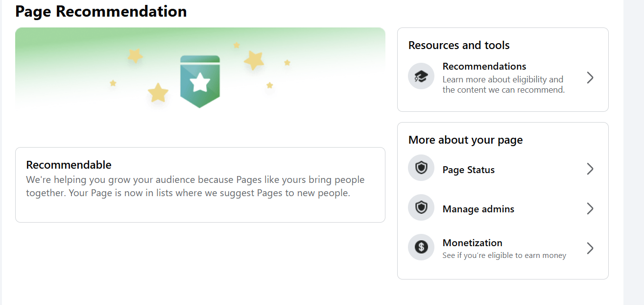The width and height of the screenshot is (644, 305).
Task: Go to the Monetization label
Action: (472, 243)
